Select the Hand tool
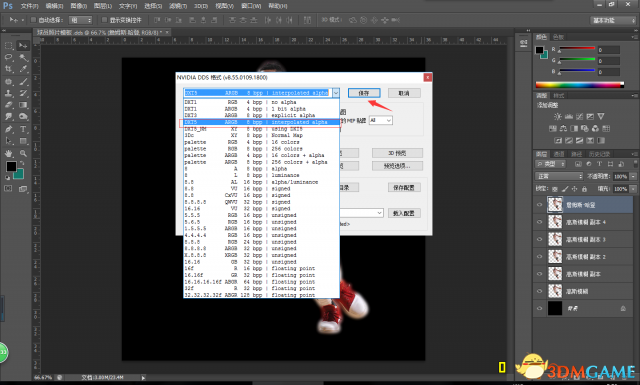 [9, 154]
